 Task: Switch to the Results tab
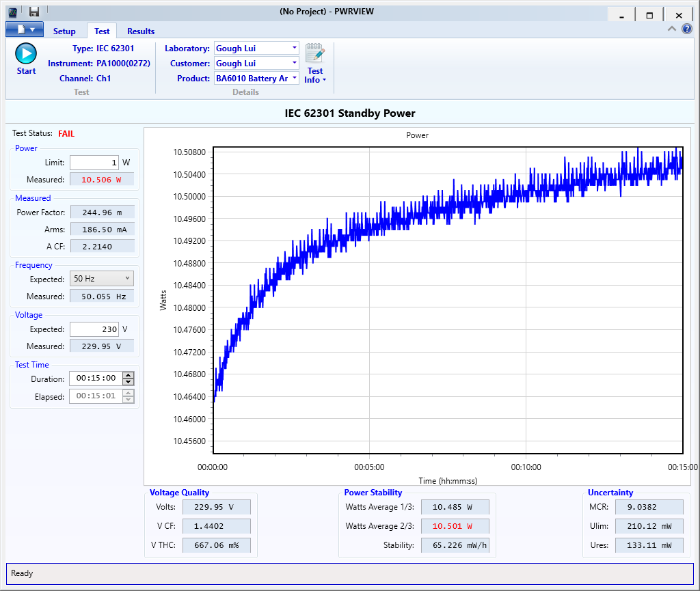point(141,31)
